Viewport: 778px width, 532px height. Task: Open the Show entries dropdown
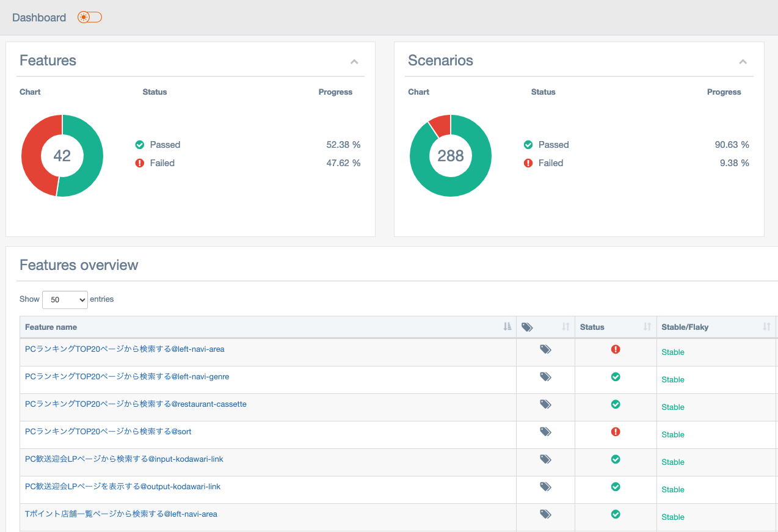65,300
